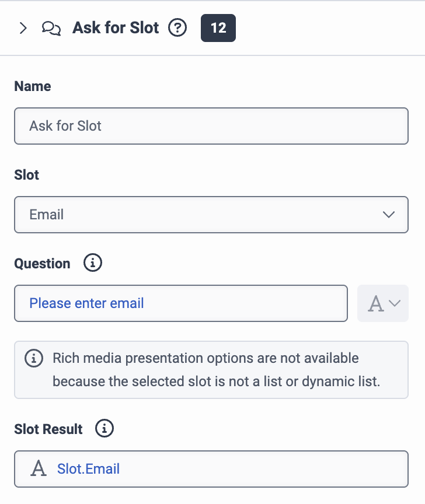Image resolution: width=425 pixels, height=504 pixels.
Task: Click the Slot dropdown chevron arrow
Action: [x=389, y=215]
